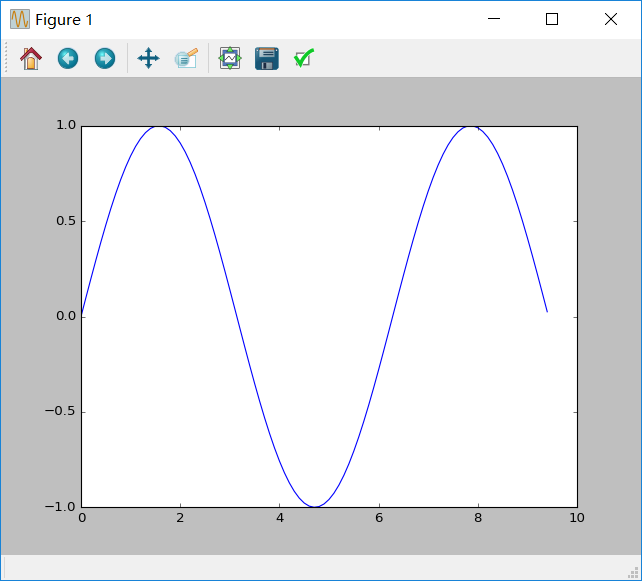Minimize the Figure 1 window
The height and width of the screenshot is (581, 642).
click(x=494, y=19)
